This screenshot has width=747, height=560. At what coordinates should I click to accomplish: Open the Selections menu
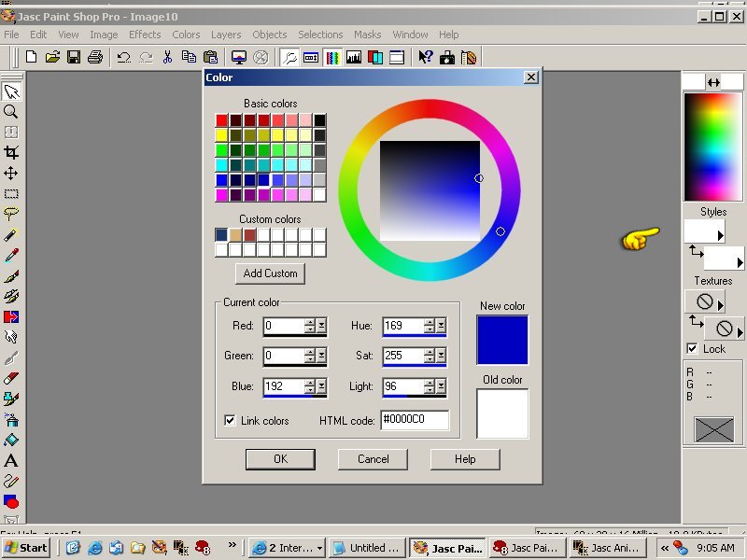click(x=320, y=35)
